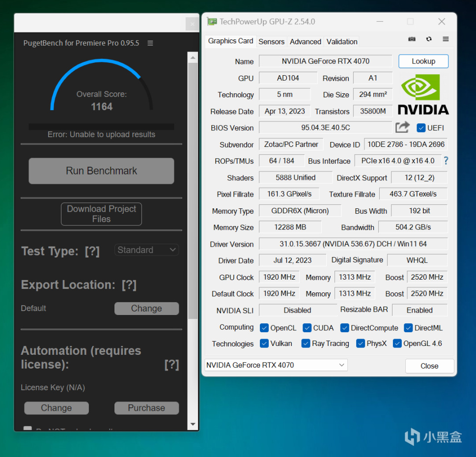
Task: Switch to the Sensors tab
Action: (271, 42)
